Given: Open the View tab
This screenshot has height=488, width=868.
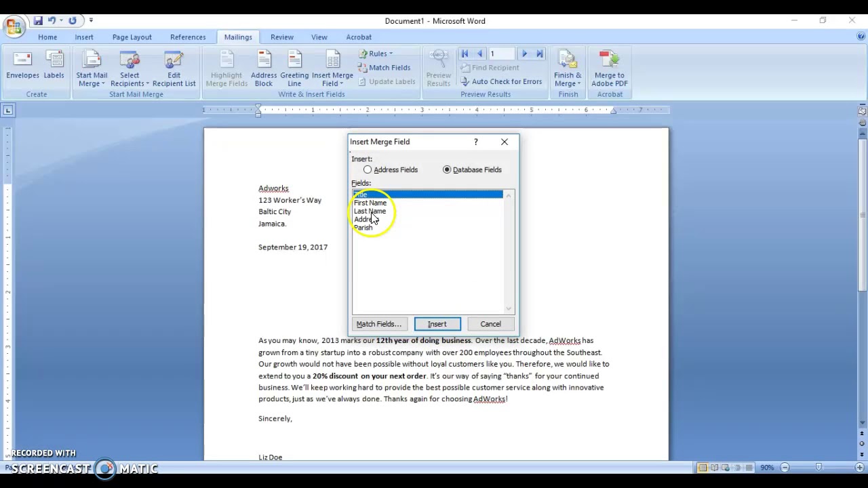Looking at the screenshot, I should pos(319,37).
